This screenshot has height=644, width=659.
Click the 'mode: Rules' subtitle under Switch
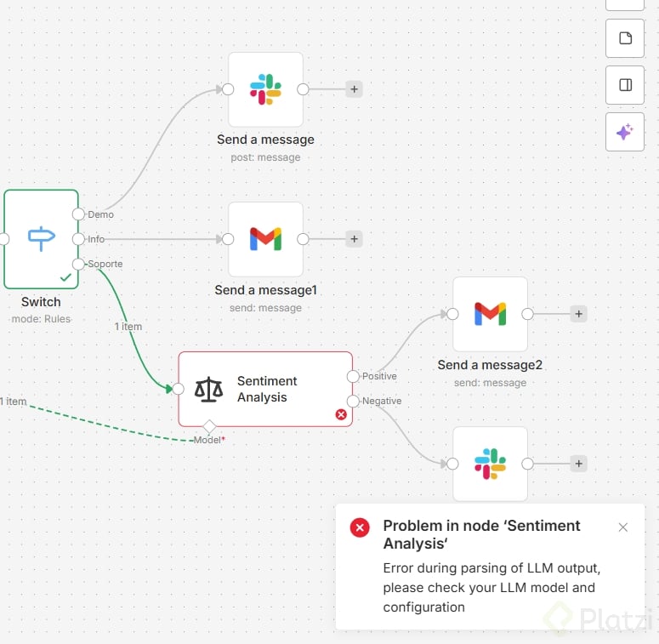[41, 319]
